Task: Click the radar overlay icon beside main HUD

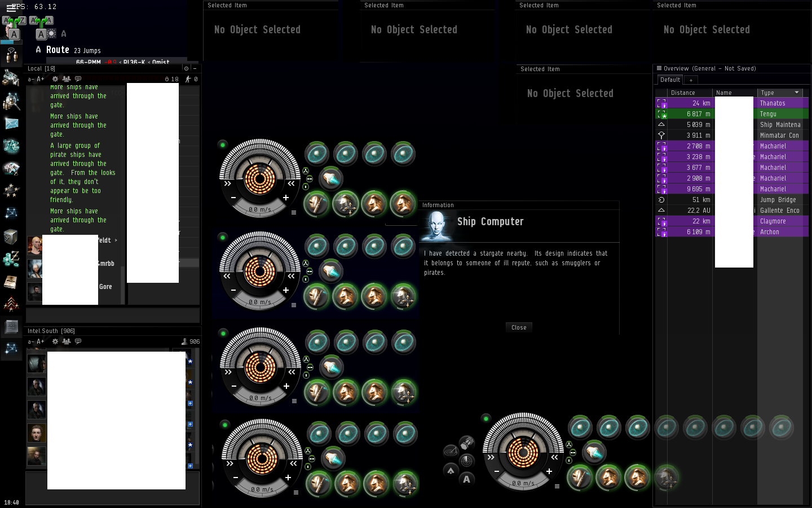Action: point(466,461)
